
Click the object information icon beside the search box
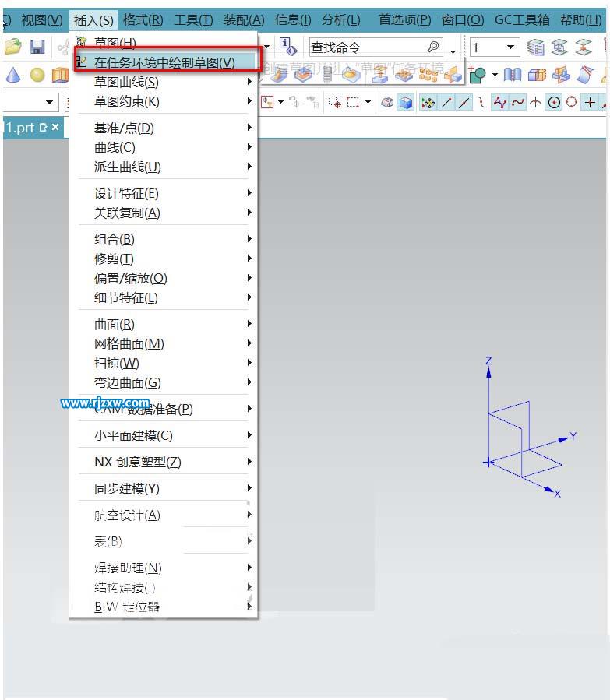tap(287, 47)
